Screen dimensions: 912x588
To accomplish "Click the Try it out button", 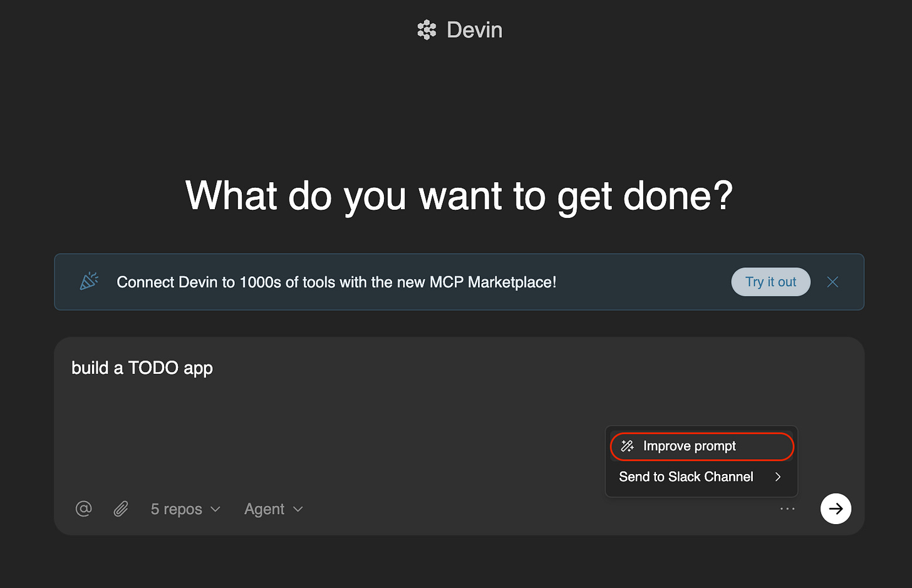I will [770, 282].
